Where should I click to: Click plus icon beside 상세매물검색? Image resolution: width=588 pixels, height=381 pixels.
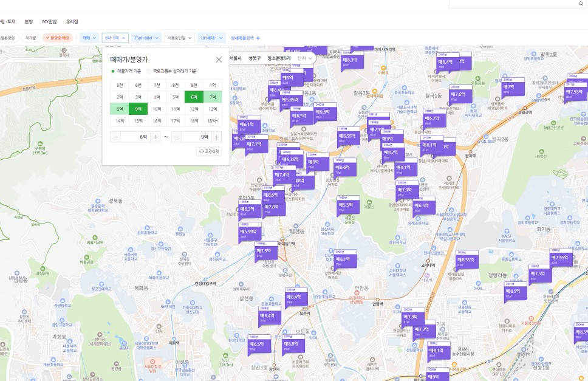tap(258, 38)
